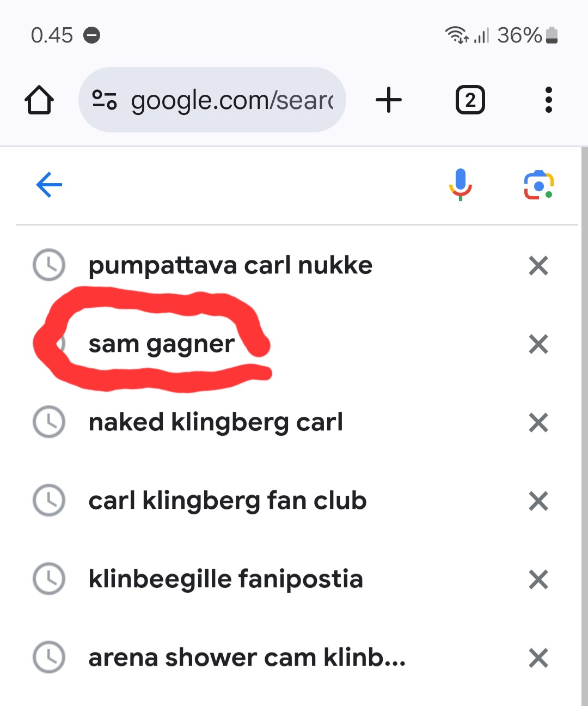The image size is (588, 706).
Task: Open Chrome three-dot overflow menu
Action: tap(548, 100)
